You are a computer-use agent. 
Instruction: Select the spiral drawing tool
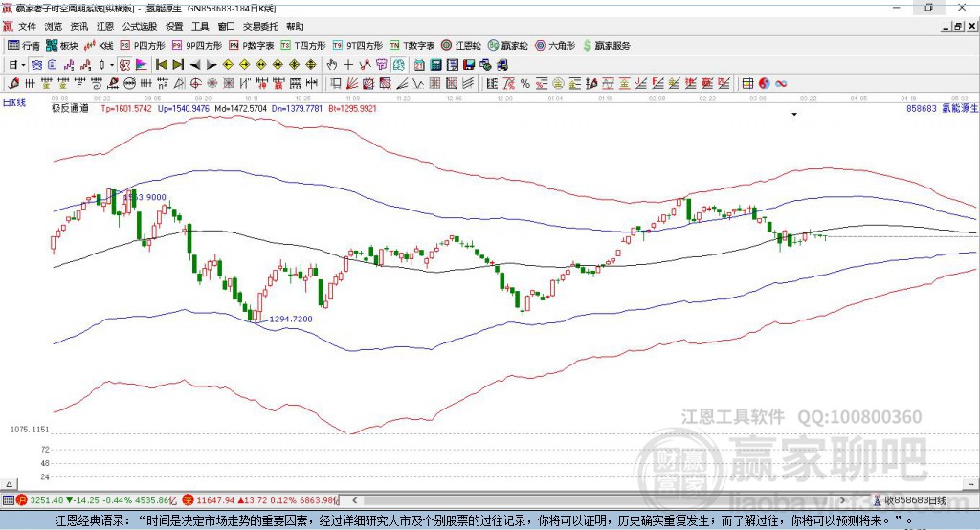(x=97, y=84)
